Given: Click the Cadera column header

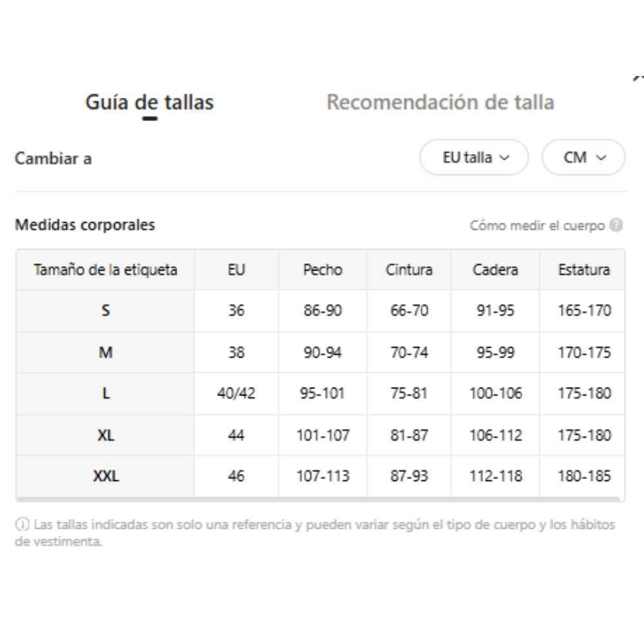Looking at the screenshot, I should click(495, 270).
